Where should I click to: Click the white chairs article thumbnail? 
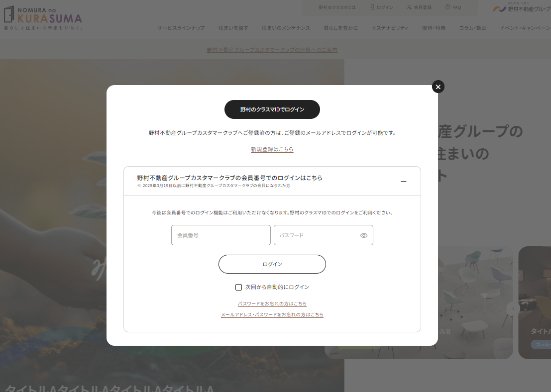(475, 302)
